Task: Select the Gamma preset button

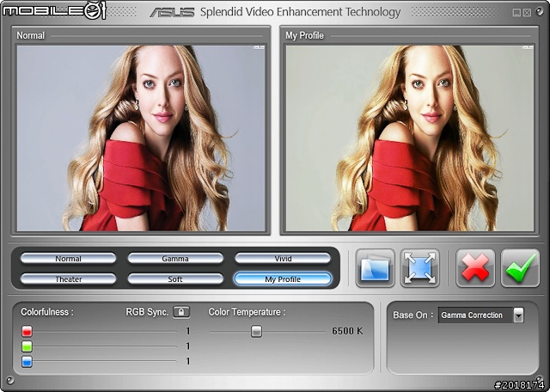Action: [x=175, y=259]
